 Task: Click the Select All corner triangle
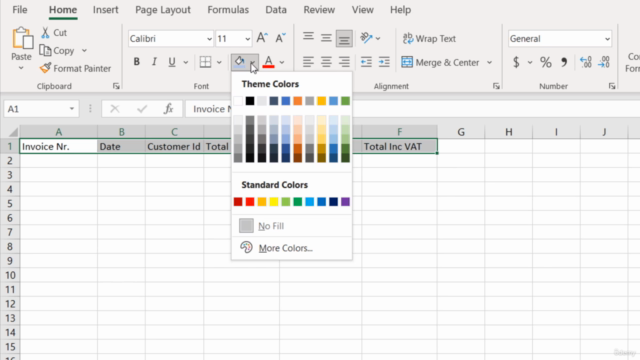click(13, 132)
